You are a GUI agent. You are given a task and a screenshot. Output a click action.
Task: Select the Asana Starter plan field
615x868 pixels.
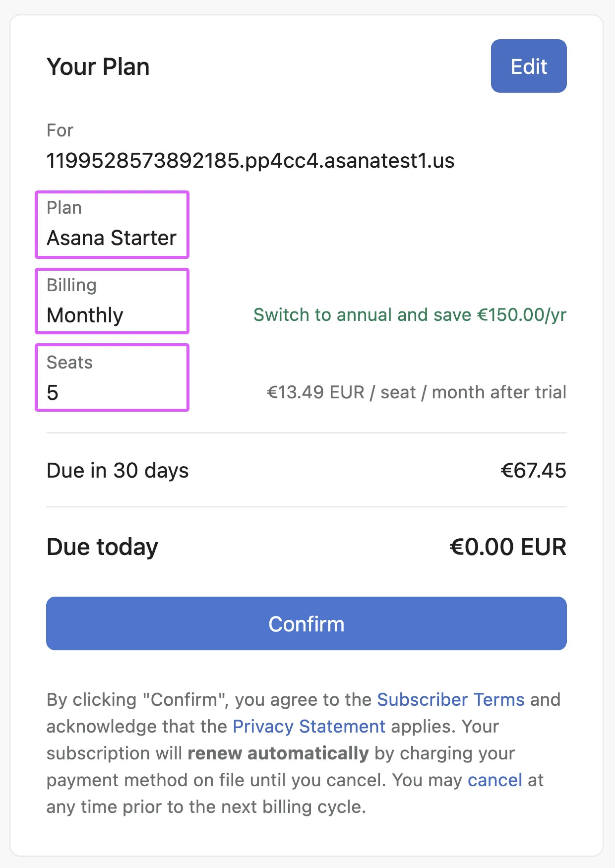point(112,225)
